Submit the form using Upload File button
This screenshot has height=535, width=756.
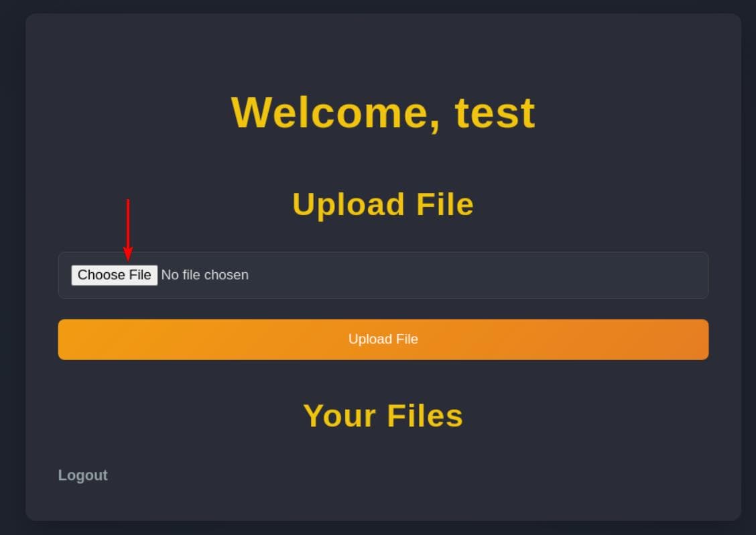383,339
